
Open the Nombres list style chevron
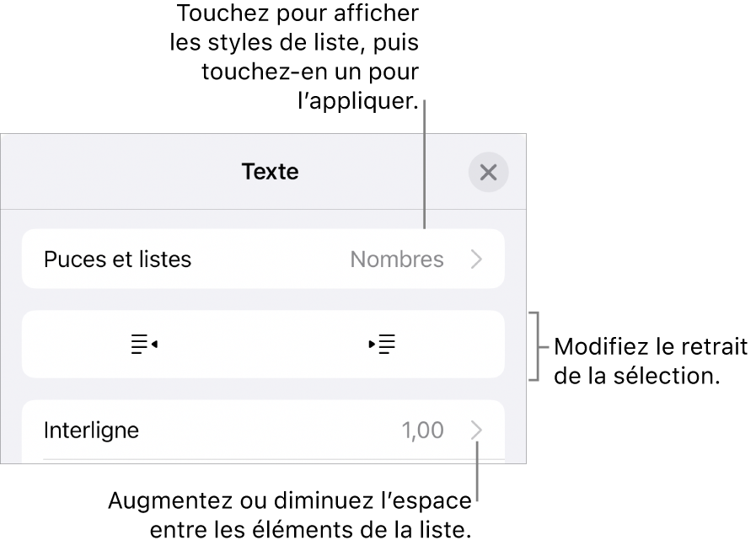477,259
